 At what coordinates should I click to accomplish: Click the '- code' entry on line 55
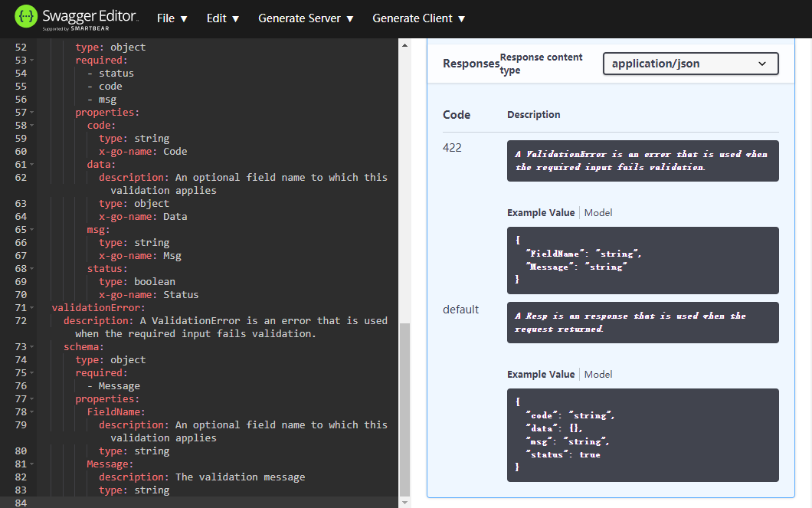[105, 87]
